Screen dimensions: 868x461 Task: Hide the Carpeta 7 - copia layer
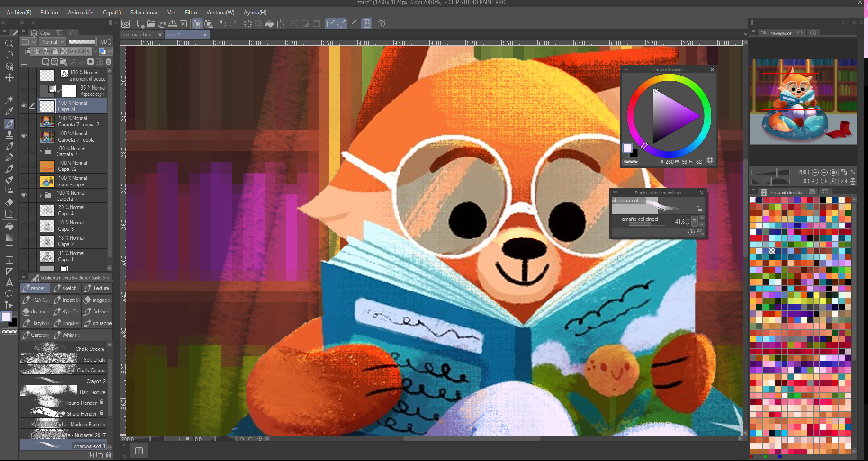click(x=24, y=136)
